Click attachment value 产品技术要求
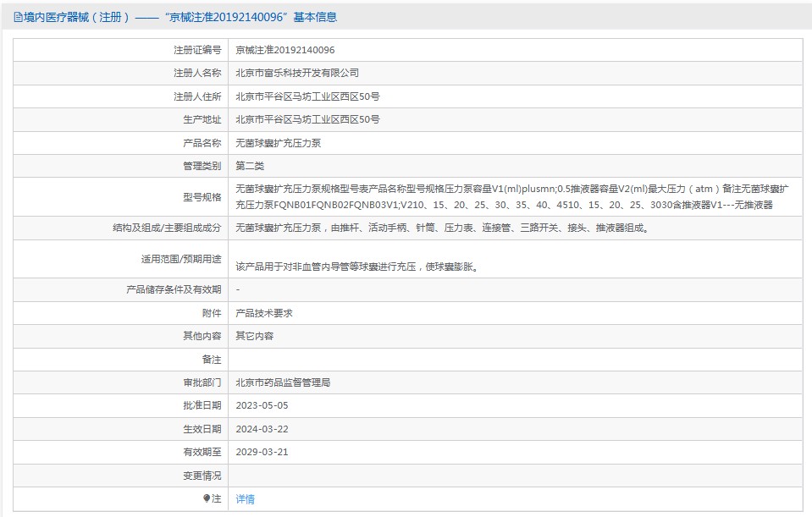812x517 pixels. tap(264, 313)
